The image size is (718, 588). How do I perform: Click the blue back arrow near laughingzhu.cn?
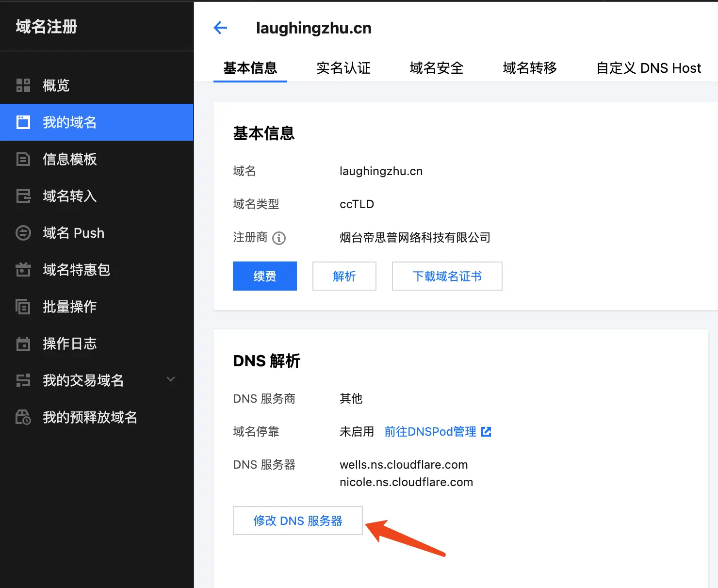point(220,28)
